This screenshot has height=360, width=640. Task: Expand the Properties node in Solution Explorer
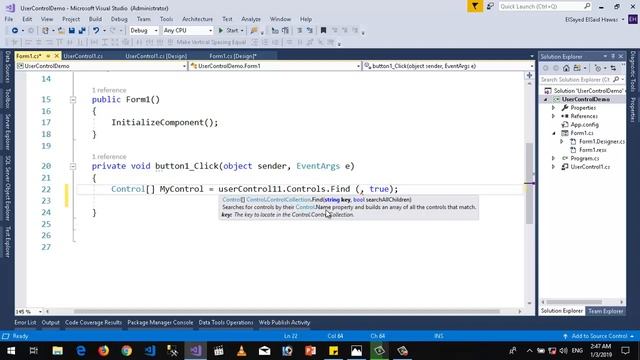(553, 108)
